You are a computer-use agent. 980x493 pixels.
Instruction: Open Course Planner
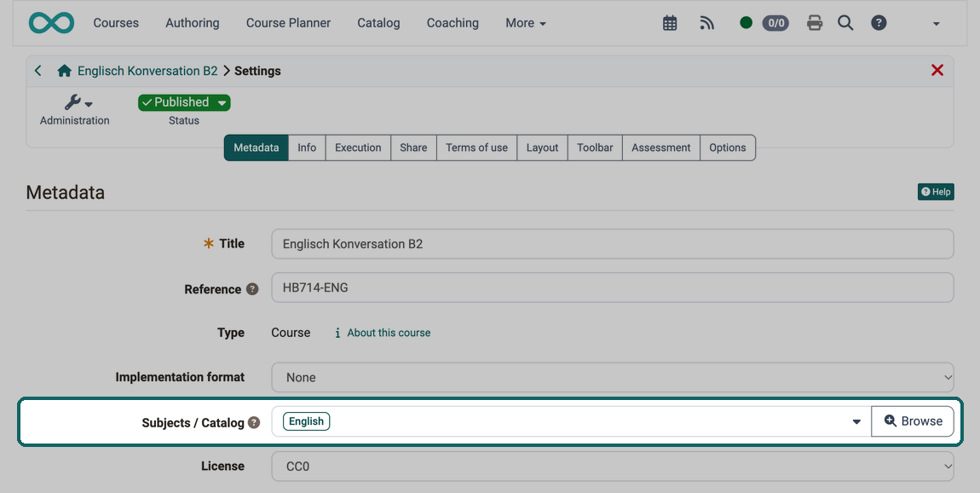[x=288, y=23]
